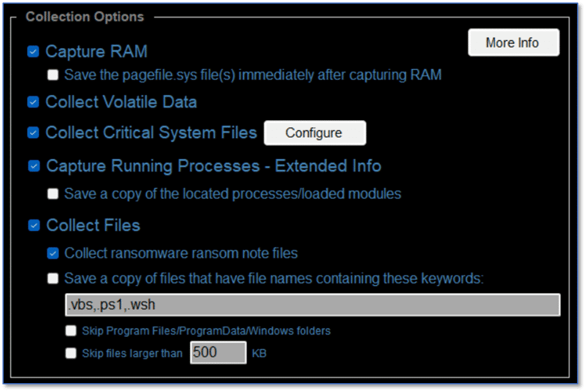Check Skip Program Files/ProgramData/Windows folders box

click(71, 331)
